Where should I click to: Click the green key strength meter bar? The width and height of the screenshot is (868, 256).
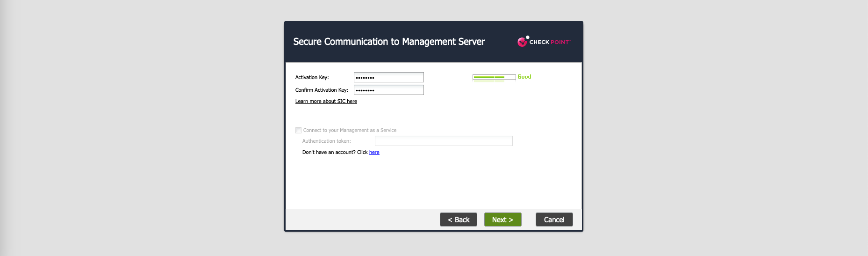click(x=494, y=77)
